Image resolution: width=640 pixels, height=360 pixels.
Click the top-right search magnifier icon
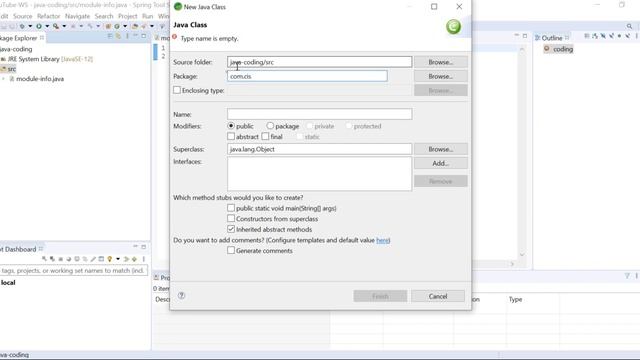[x=629, y=27]
